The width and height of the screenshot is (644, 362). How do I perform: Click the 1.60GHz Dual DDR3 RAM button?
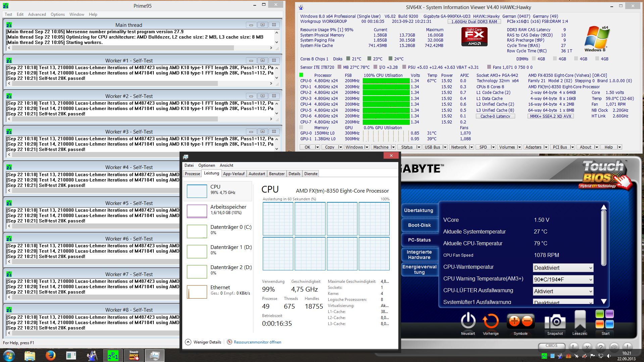click(474, 21)
